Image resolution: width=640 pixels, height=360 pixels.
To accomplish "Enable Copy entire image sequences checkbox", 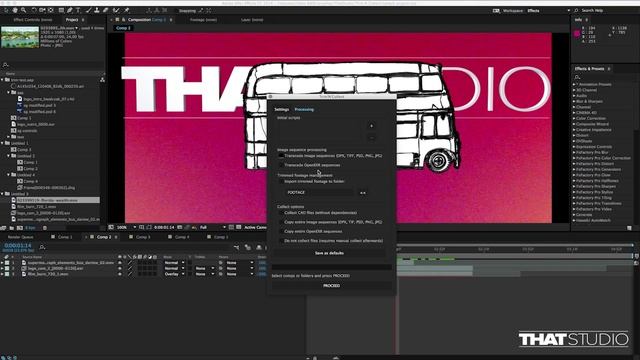I will click(281, 222).
